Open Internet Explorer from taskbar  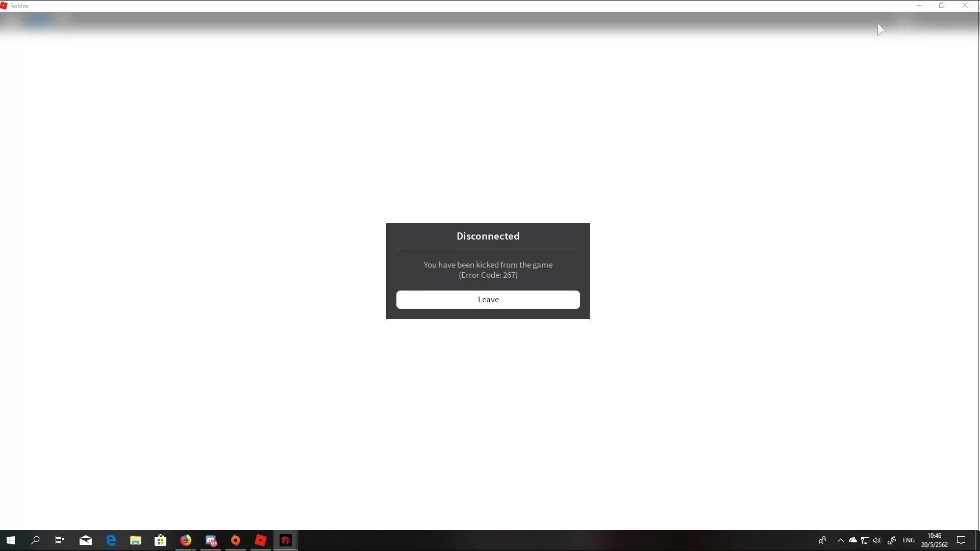click(110, 540)
